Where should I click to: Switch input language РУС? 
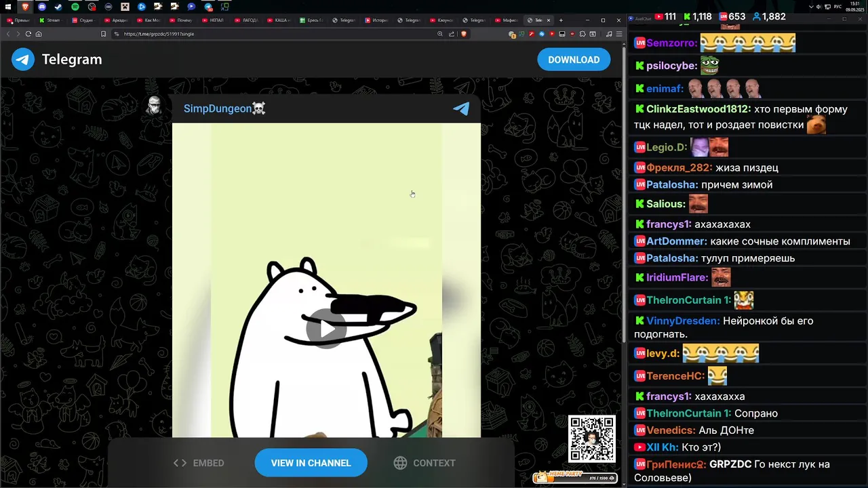coord(837,7)
